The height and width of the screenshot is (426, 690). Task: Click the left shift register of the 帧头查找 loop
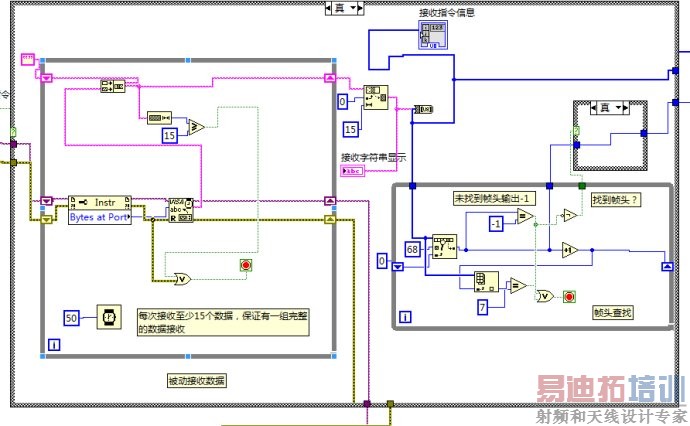pos(398,266)
